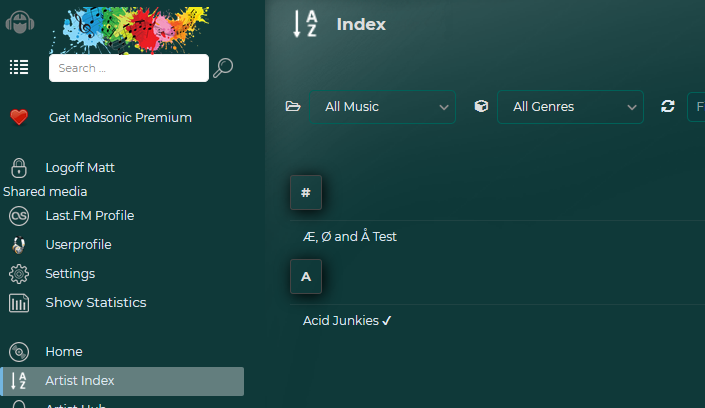
Task: Expand the All Genres dropdown
Action: coord(570,107)
